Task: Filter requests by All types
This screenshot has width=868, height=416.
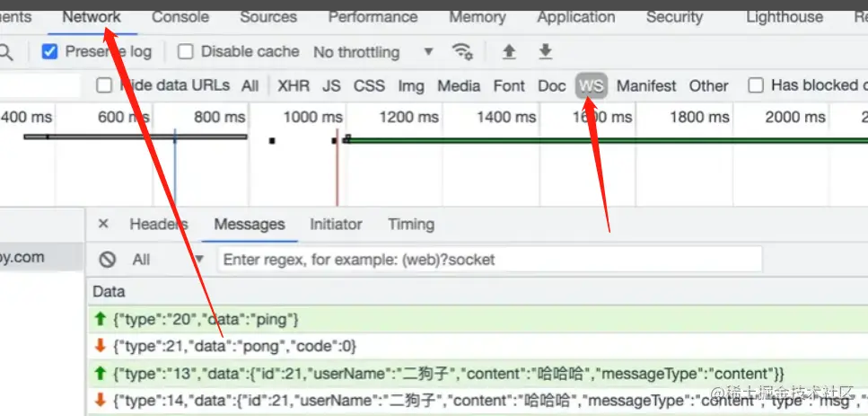Action: pos(250,86)
